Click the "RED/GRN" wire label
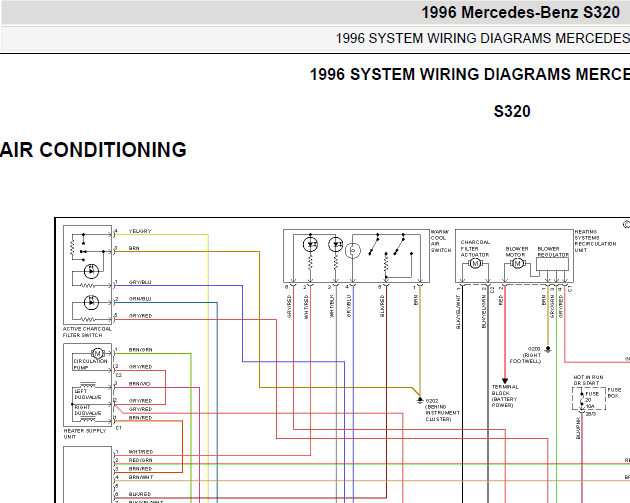Viewport: 630px width, 503px height. tap(140, 460)
